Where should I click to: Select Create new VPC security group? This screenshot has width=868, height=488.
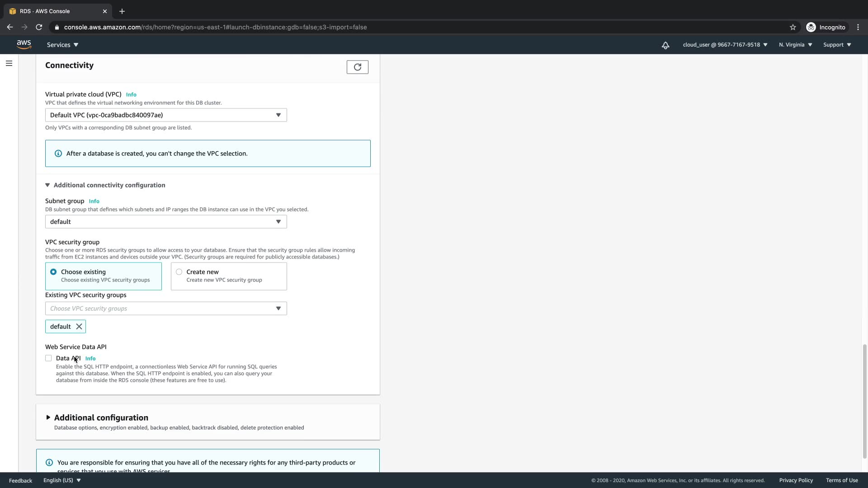tap(179, 272)
